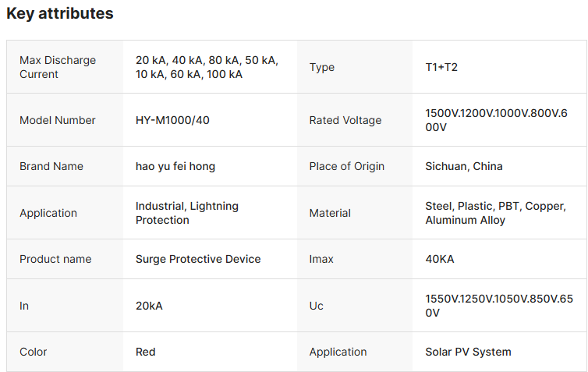Viewport: 588px width, 372px height.
Task: Click Industrial, Lightning Protection value
Action: pyautogui.click(x=187, y=213)
